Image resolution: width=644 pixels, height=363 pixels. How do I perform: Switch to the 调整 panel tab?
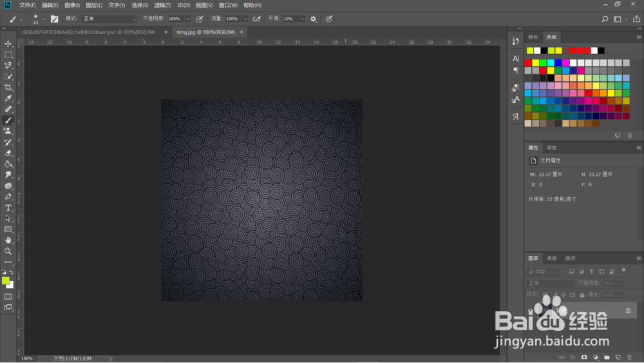(x=552, y=148)
